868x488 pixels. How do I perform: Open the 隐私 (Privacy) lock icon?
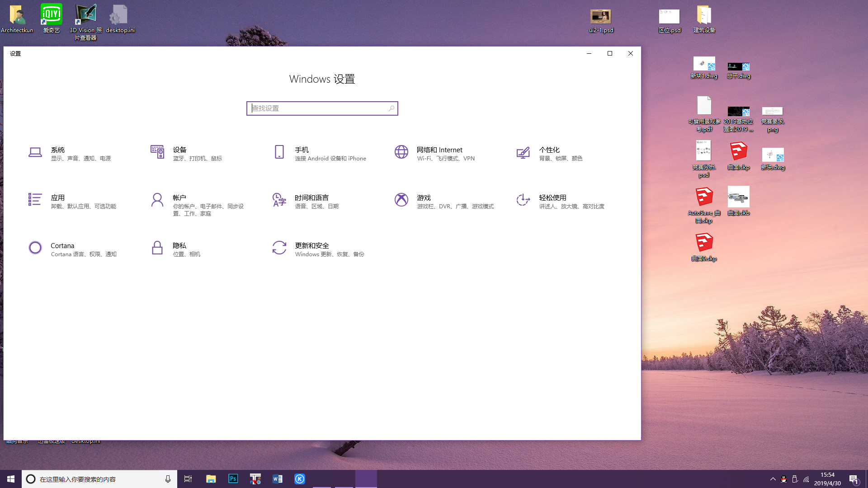click(157, 248)
